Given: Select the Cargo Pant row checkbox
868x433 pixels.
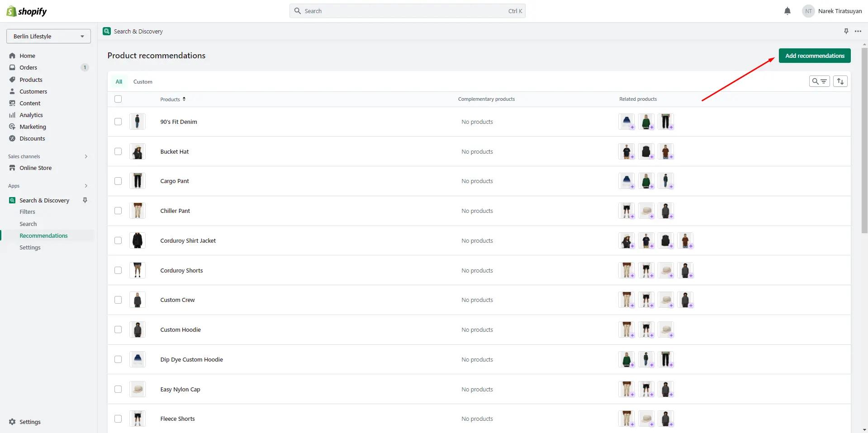Looking at the screenshot, I should tap(118, 181).
